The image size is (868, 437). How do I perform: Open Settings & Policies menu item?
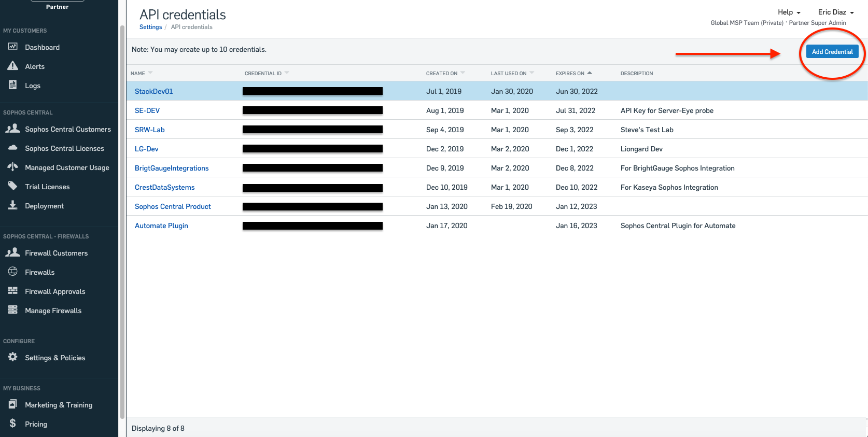[55, 358]
